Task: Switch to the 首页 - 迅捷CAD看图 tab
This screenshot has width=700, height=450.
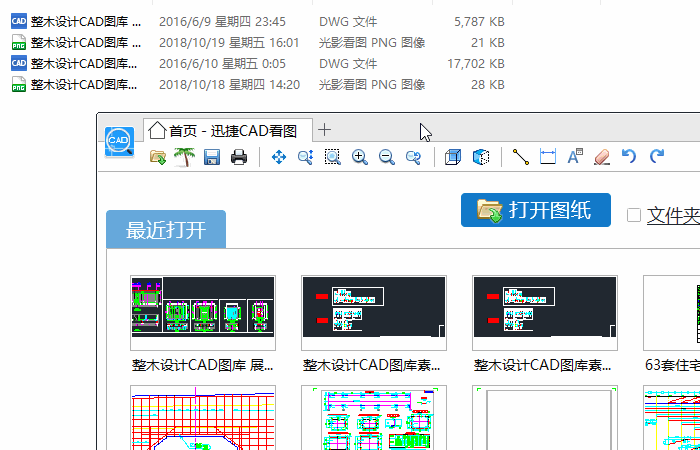Action: [x=228, y=131]
